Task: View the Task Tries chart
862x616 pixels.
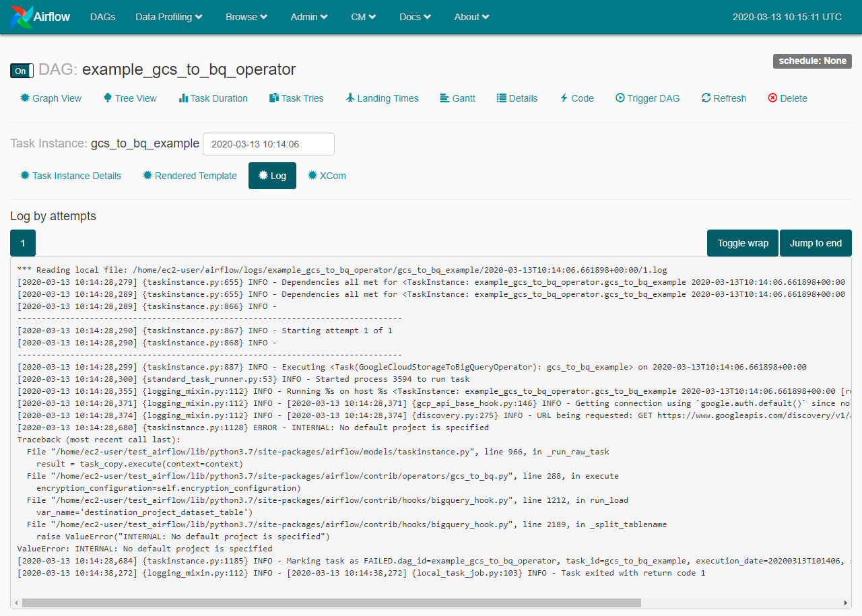Action: pos(296,98)
